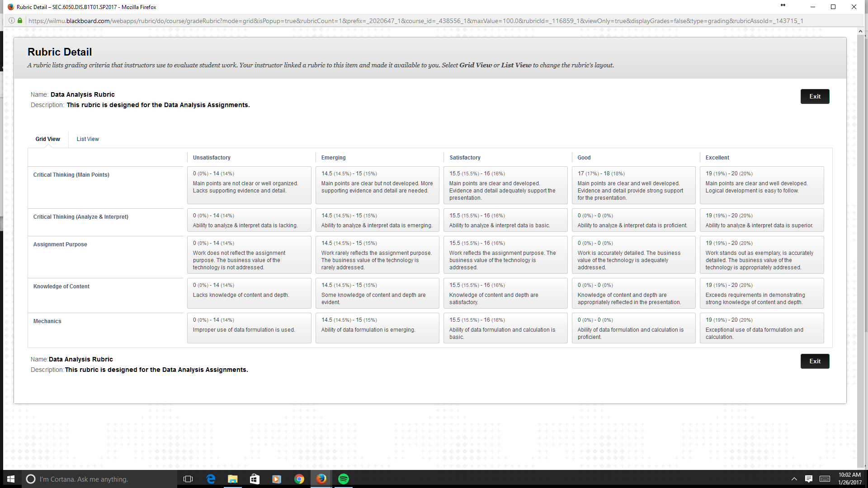Open Task View from taskbar

pos(188,479)
